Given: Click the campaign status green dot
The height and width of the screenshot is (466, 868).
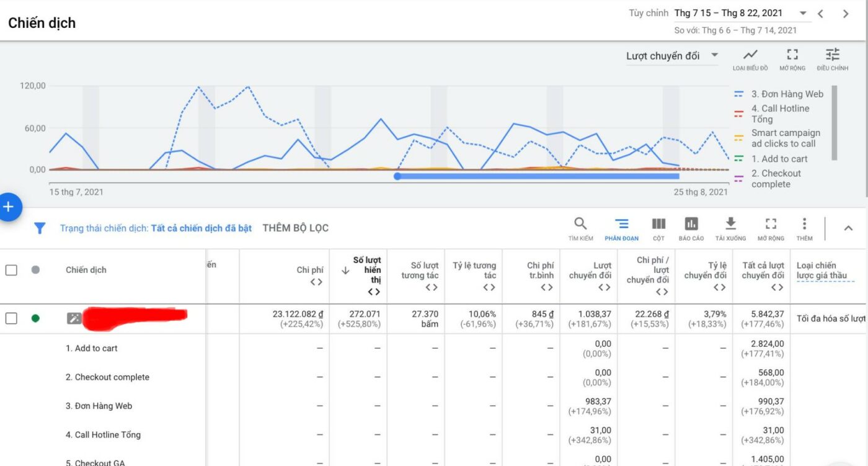Looking at the screenshot, I should [35, 318].
